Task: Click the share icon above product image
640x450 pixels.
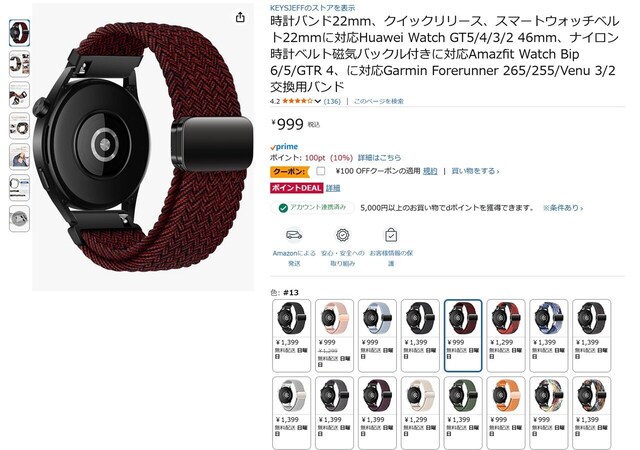Action: click(240, 17)
